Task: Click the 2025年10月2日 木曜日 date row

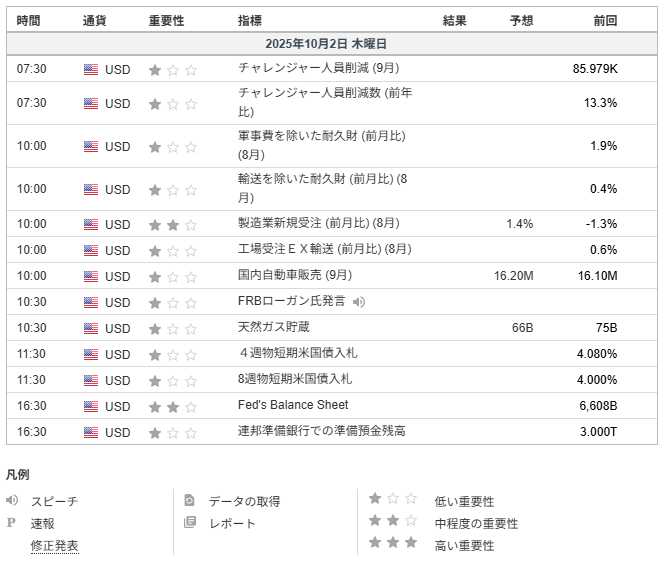Action: click(x=326, y=44)
